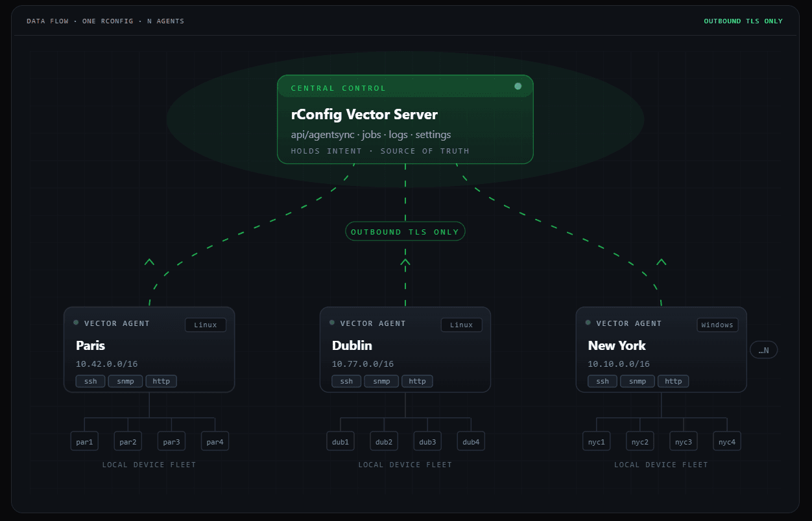Open the Linux badge on Dublin card
The height and width of the screenshot is (521, 812).
point(461,325)
